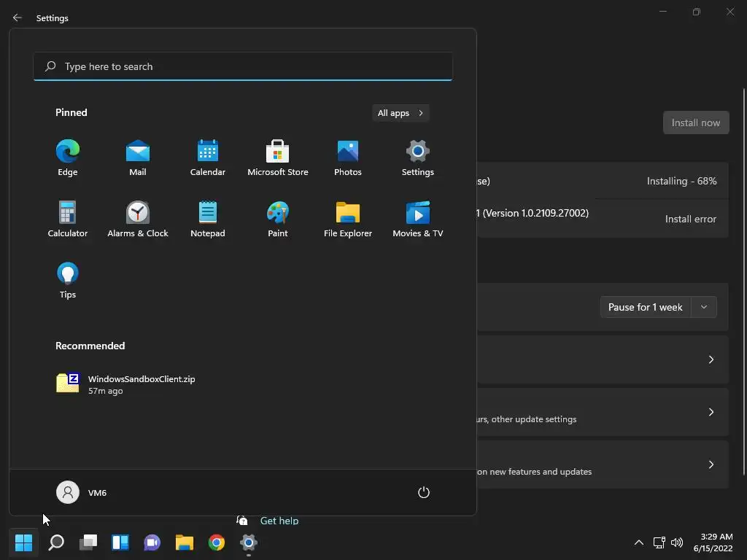Click the Installing - 68% status

point(682,181)
